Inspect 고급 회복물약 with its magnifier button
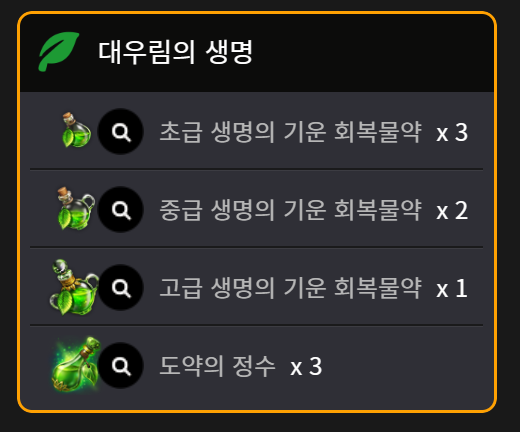This screenshot has height=432, width=520. (x=121, y=287)
